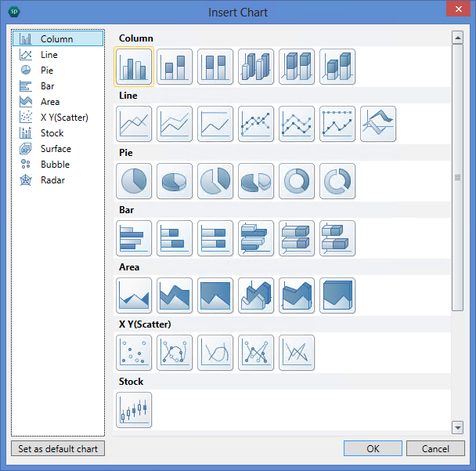Screen dimensions: 476x471
Task: Select the line with markers chart
Action: pos(256,124)
